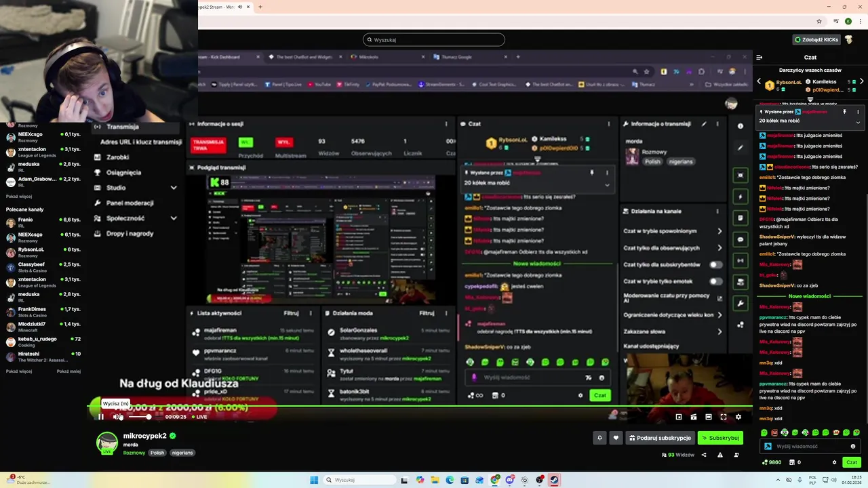
Task: Open the mini player icon in player controls
Action: click(x=679, y=417)
